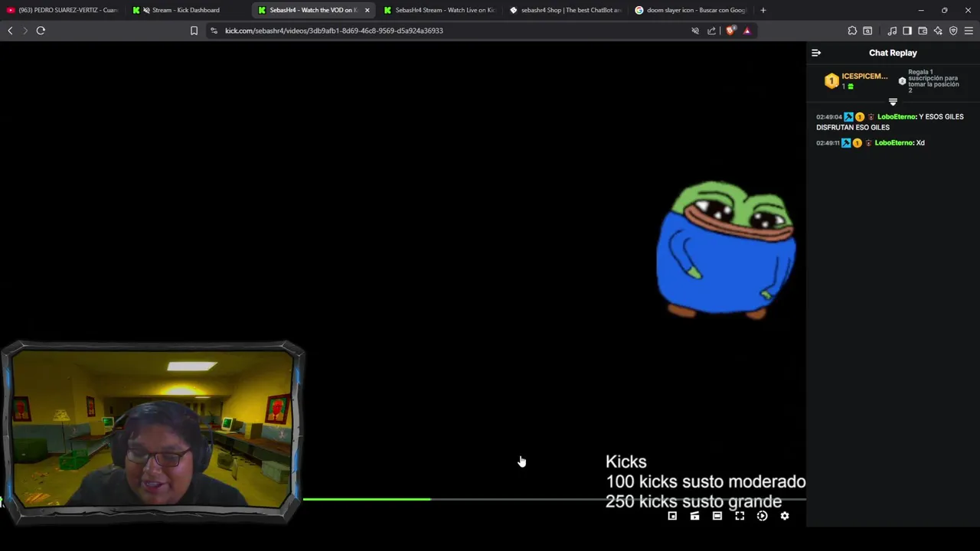Click gold gifter badge on 02:49:04 message
This screenshot has height=551, width=980.
[860, 117]
